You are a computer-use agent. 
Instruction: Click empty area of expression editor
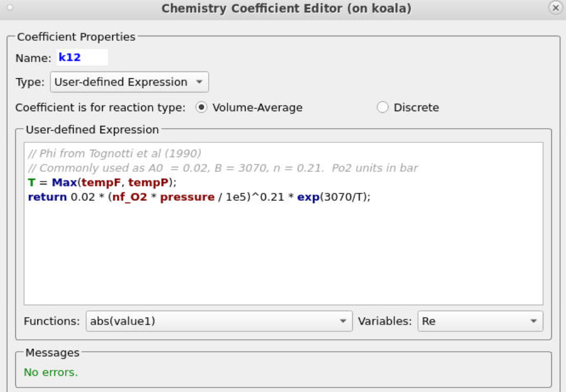(284, 255)
